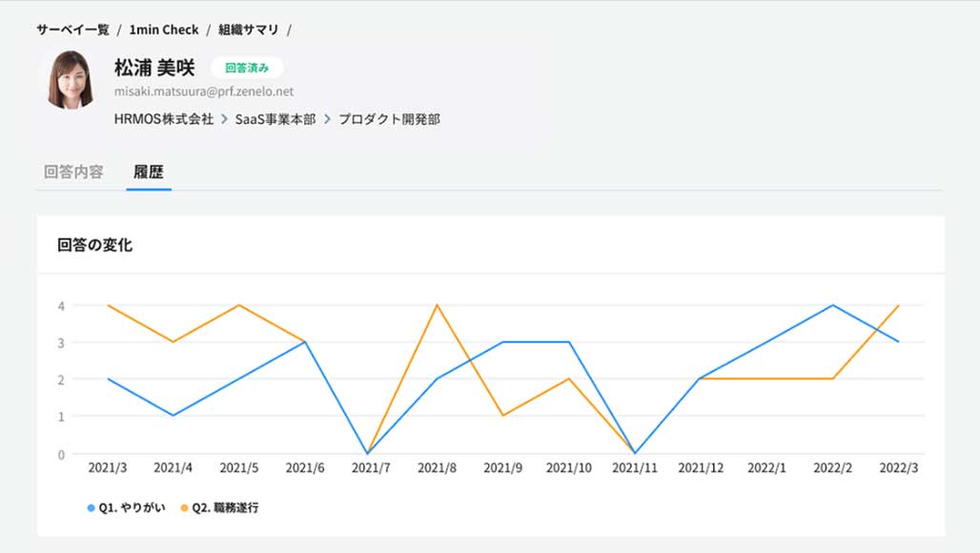Click the misaki.matsuura email address

point(204,92)
